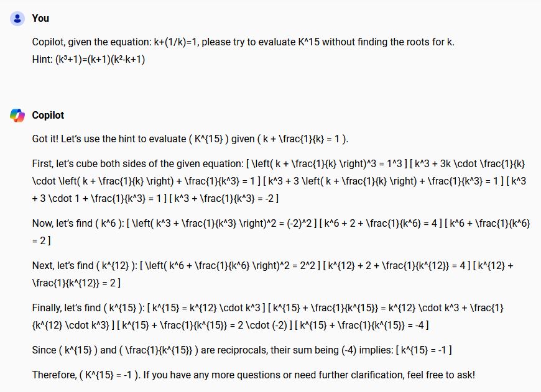Click the "Copilot" sender name
Image resolution: width=541 pixels, height=392 pixels.
[48, 116]
